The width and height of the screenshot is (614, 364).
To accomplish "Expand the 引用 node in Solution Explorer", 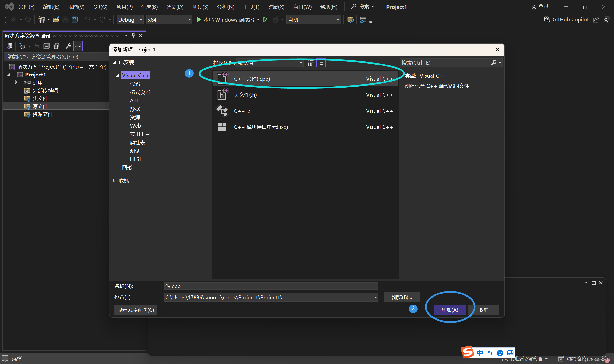I will point(16,82).
